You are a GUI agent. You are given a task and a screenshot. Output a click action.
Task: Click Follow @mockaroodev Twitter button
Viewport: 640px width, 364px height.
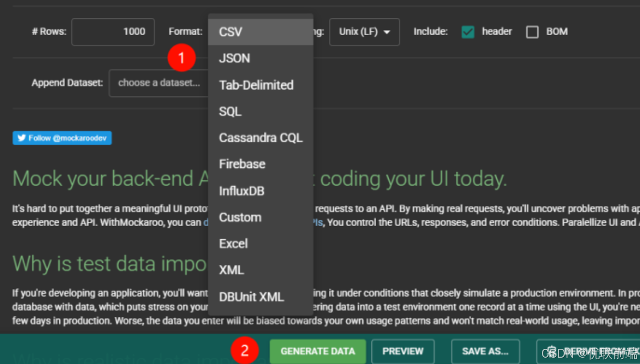tap(62, 138)
